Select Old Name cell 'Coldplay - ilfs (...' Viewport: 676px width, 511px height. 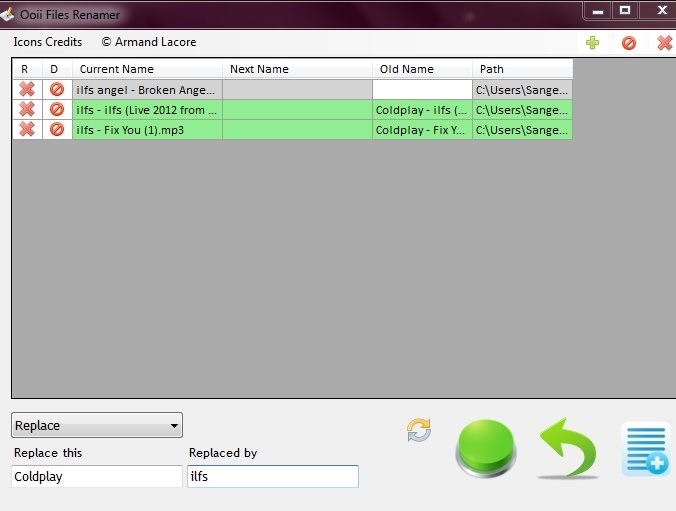tap(422, 109)
